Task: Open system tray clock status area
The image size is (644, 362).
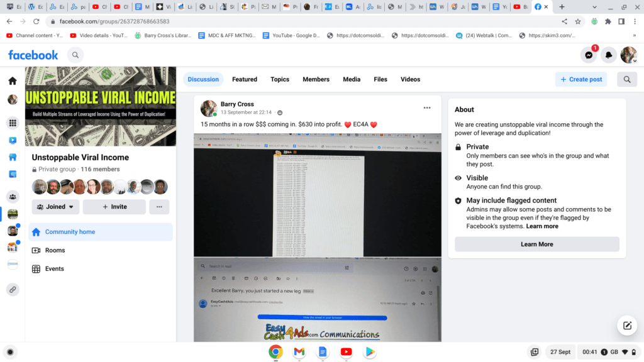Action: click(x=609, y=352)
